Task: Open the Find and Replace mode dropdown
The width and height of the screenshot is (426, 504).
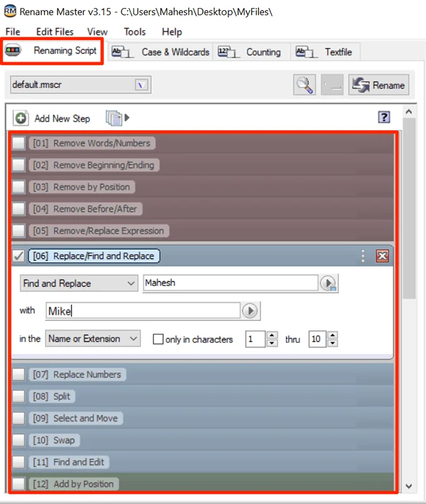Action: pos(79,283)
